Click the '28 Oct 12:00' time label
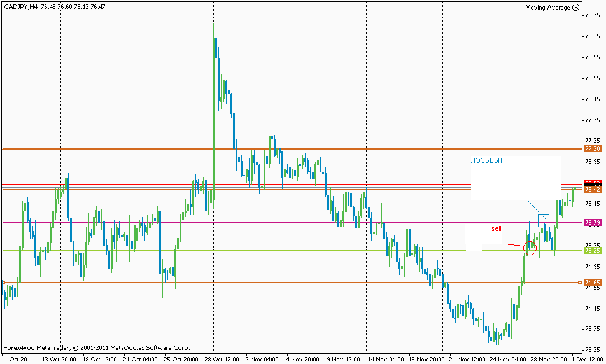 (x=222, y=359)
